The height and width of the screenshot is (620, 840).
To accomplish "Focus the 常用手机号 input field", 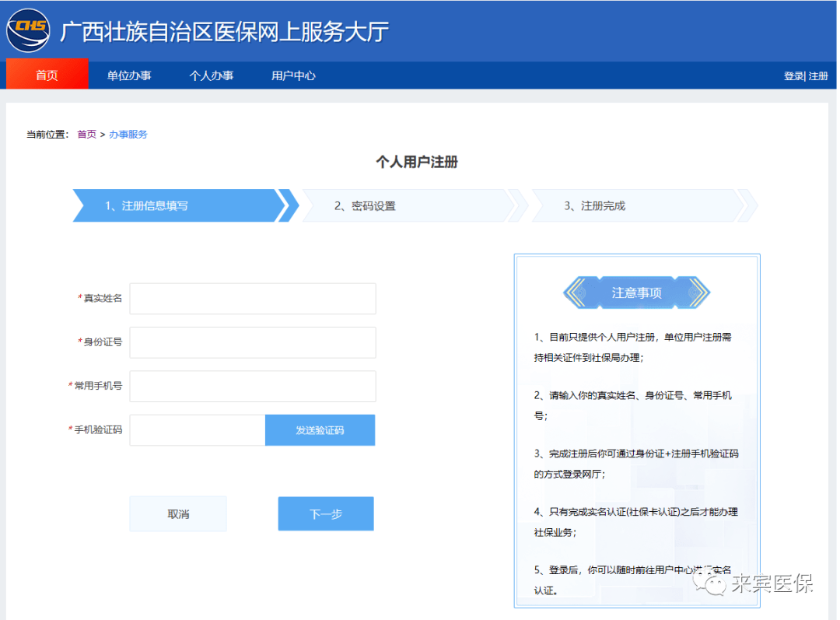I will click(253, 387).
